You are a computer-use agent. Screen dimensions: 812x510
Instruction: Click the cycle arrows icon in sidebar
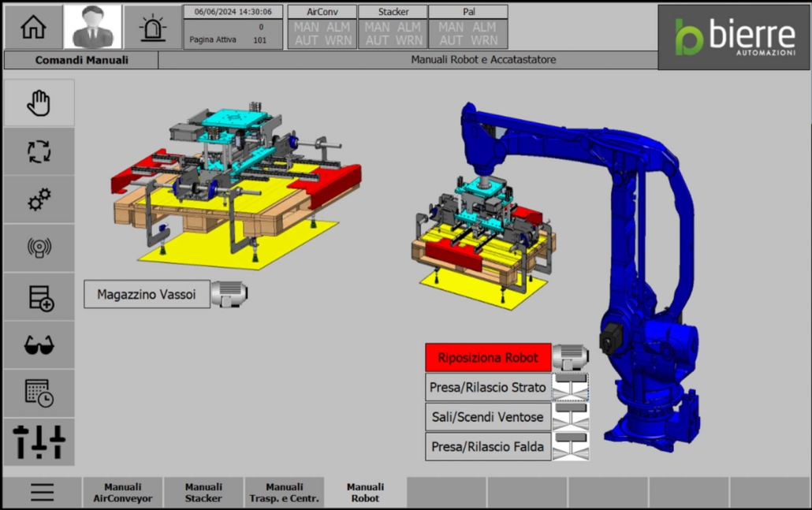(x=39, y=151)
